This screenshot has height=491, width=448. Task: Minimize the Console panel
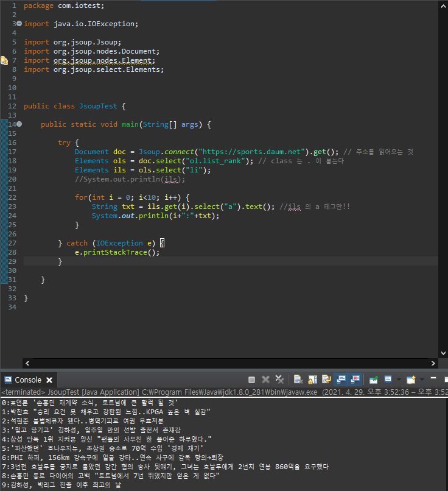point(433,378)
